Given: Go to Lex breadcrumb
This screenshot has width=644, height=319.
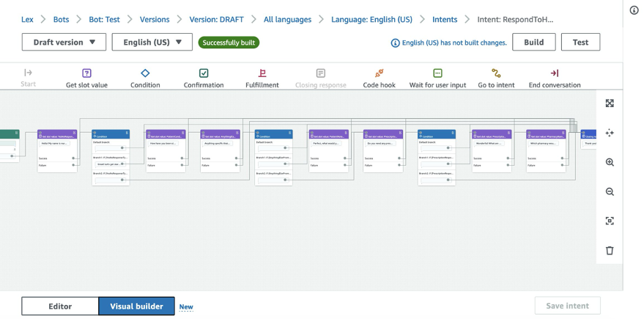Looking at the screenshot, I should click(27, 19).
